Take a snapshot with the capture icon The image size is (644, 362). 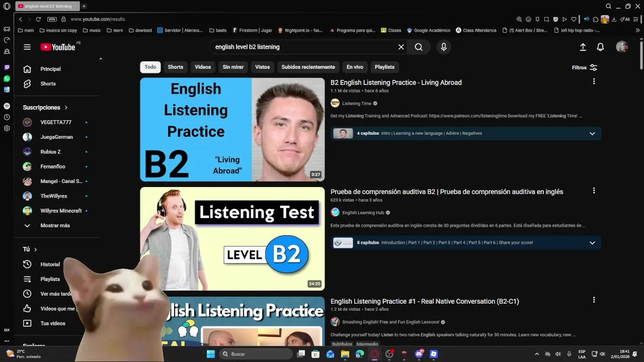click(x=546, y=19)
